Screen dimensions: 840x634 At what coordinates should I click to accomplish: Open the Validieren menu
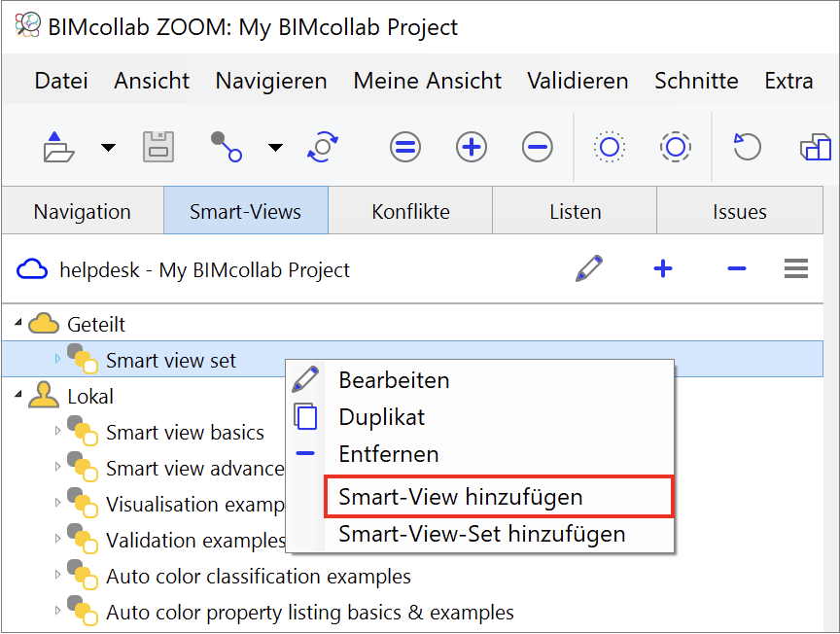click(577, 81)
